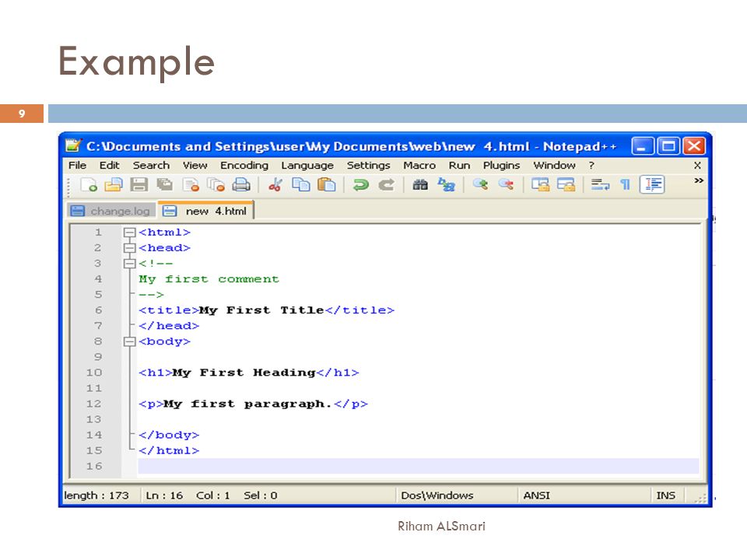
Task: Collapse the comment fold on line 3
Action: point(129,264)
